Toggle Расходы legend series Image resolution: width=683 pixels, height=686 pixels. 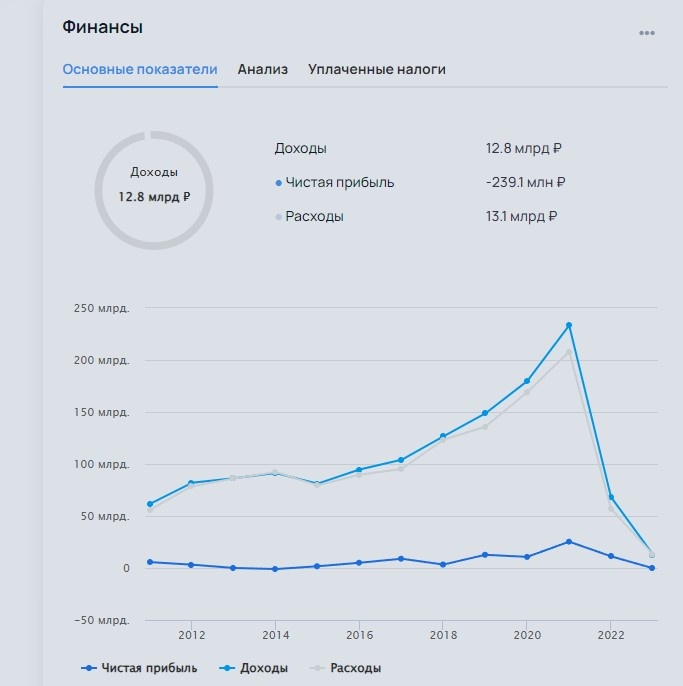click(x=345, y=668)
